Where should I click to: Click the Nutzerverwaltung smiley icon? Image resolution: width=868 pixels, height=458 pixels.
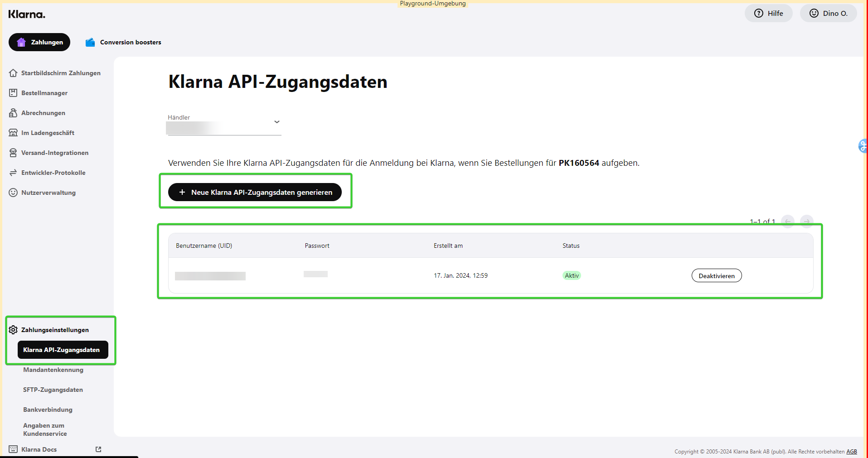[13, 193]
